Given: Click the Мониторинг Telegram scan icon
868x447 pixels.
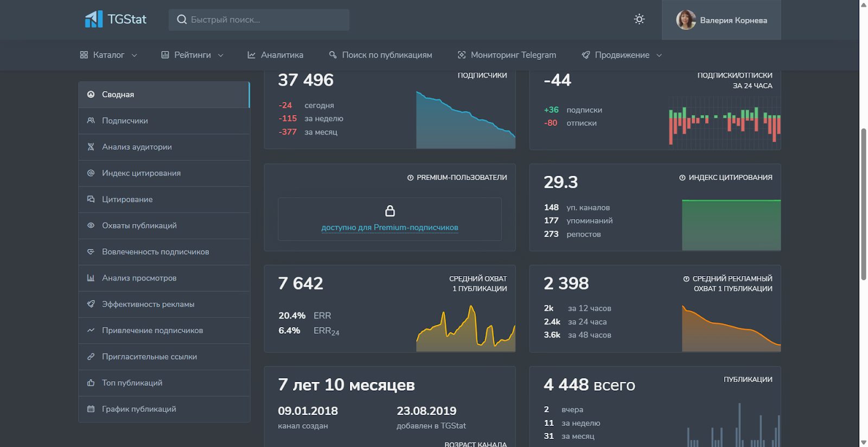Looking at the screenshot, I should [x=462, y=55].
